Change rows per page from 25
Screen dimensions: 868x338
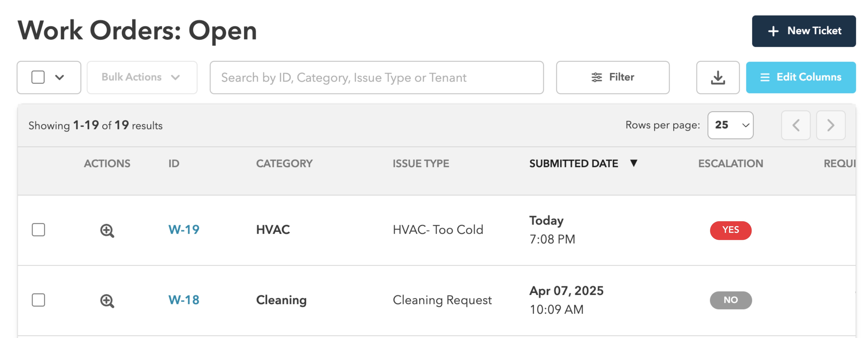click(730, 125)
